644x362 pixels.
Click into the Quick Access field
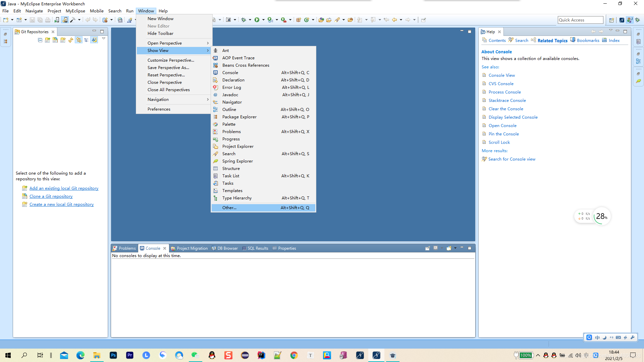[x=580, y=20]
